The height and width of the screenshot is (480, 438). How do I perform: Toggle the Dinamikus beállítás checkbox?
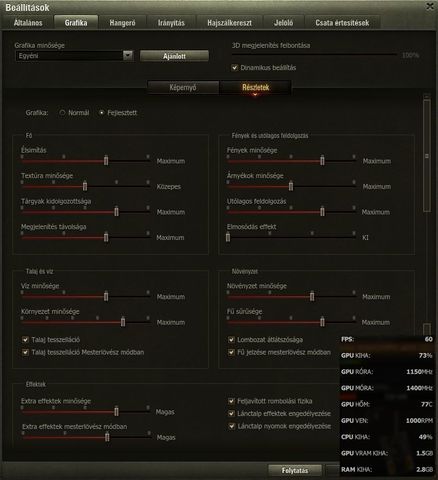click(235, 68)
